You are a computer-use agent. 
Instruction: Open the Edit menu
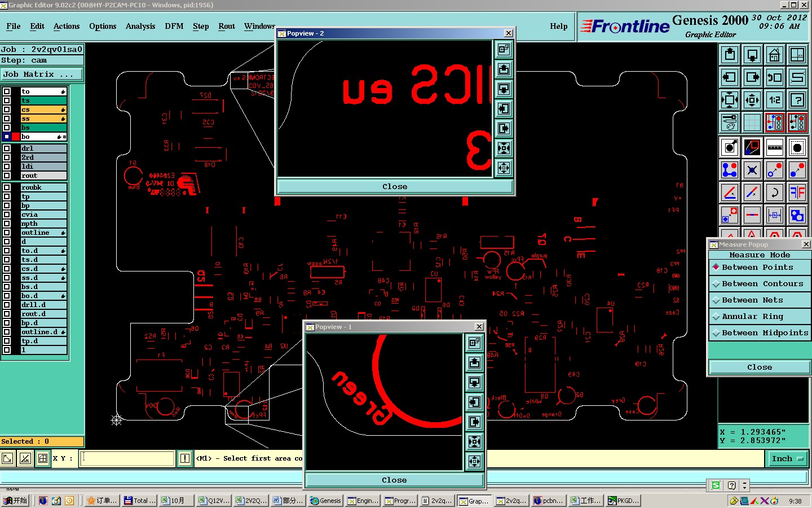[x=37, y=26]
